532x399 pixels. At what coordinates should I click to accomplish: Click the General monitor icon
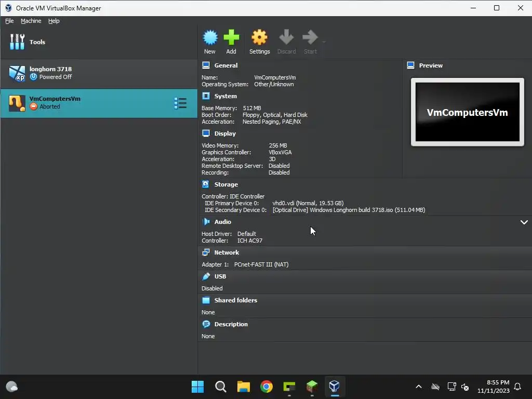(x=206, y=65)
